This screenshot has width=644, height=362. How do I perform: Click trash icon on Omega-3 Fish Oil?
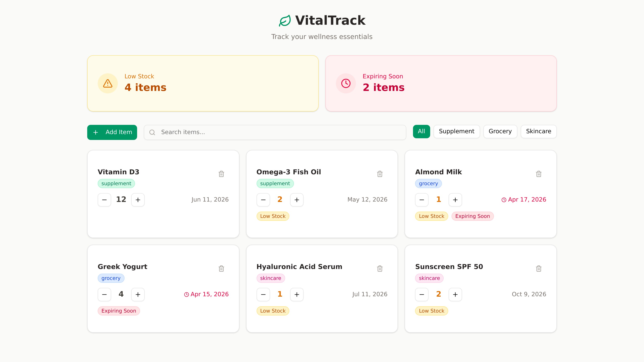380,174
